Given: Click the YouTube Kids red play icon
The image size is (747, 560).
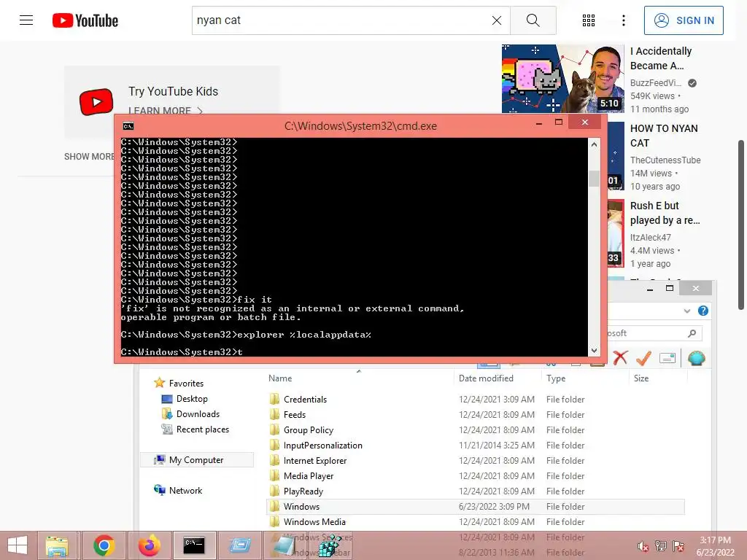Looking at the screenshot, I should (x=96, y=101).
